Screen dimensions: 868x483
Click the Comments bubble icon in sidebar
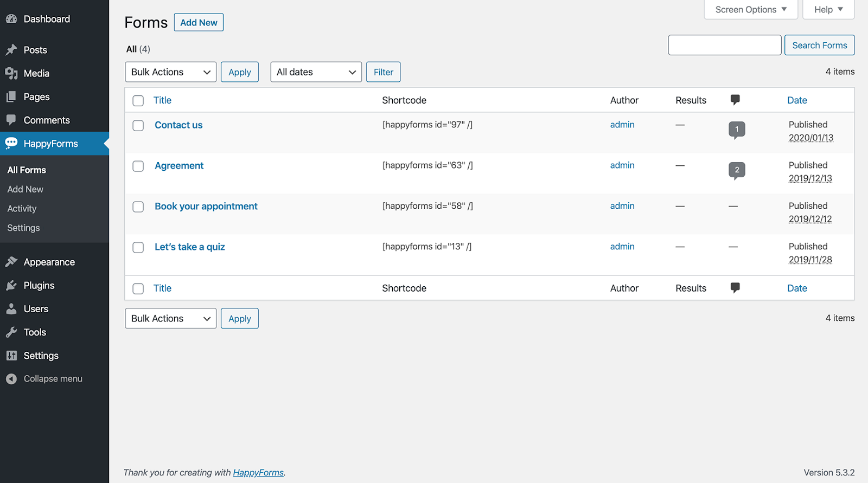pos(11,120)
